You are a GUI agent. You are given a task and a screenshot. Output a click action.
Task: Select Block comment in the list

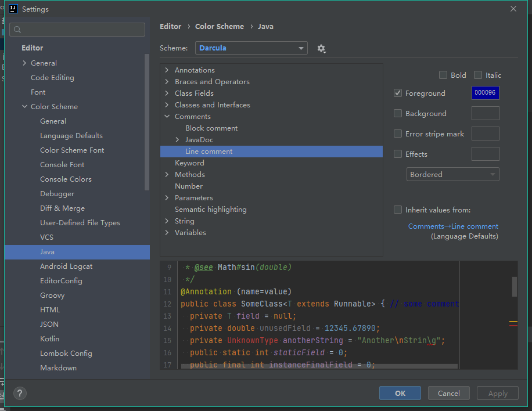click(211, 128)
